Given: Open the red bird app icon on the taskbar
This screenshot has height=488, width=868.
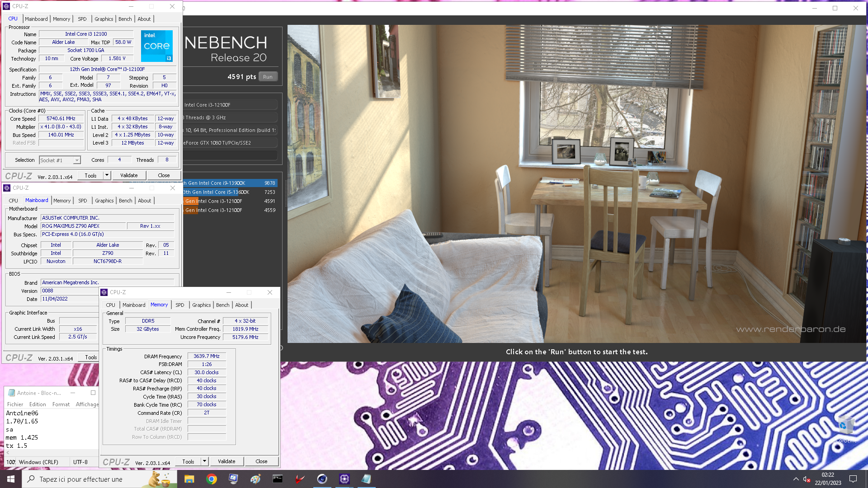Looking at the screenshot, I should coord(300,479).
